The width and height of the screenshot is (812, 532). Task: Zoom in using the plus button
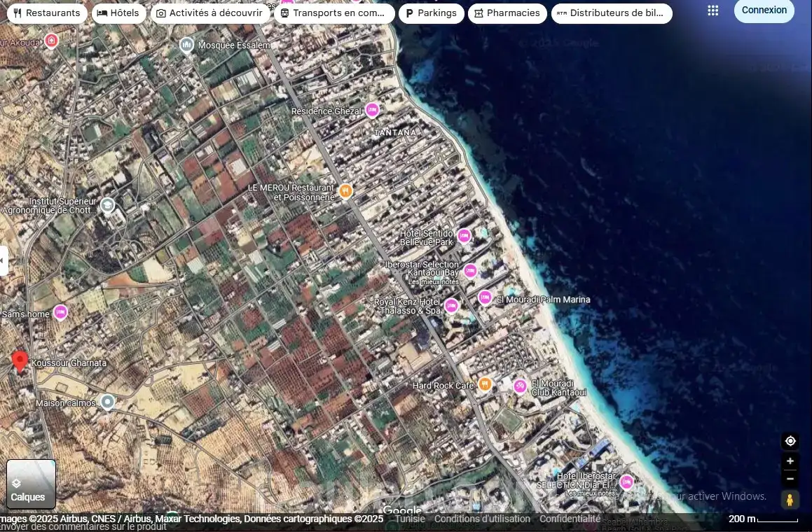(x=790, y=461)
